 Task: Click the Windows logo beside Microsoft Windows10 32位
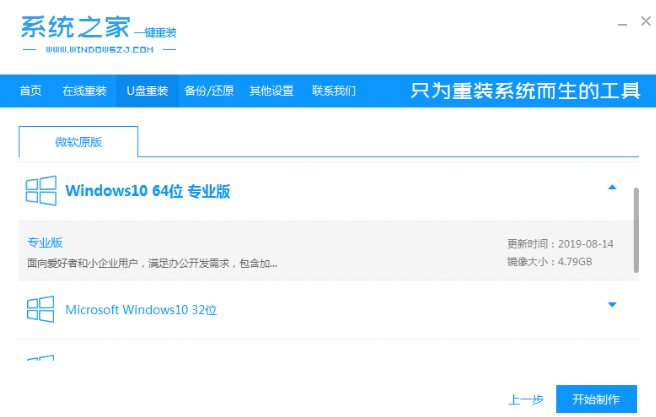[40, 309]
